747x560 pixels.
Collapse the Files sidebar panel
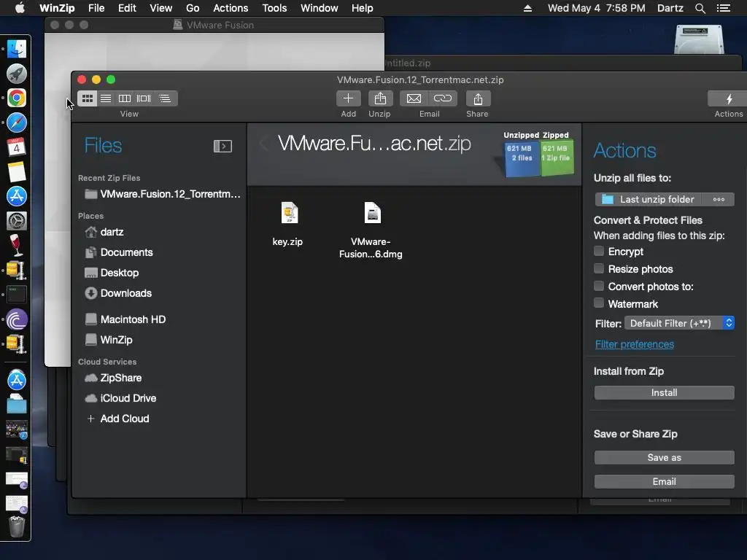point(222,146)
